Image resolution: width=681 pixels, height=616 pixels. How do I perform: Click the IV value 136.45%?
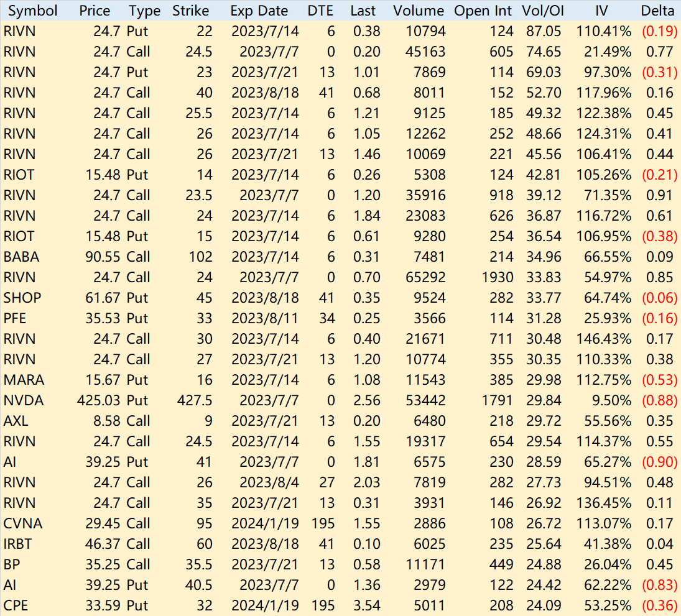pos(604,503)
